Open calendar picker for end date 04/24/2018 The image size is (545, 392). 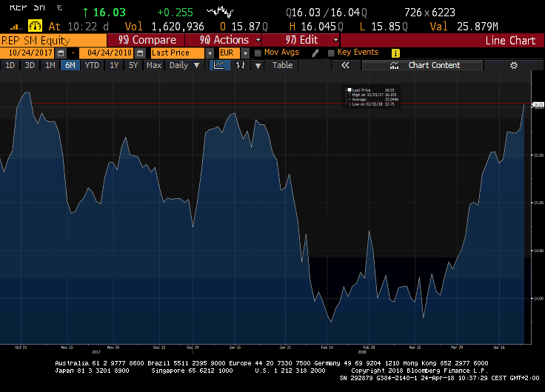(x=140, y=53)
